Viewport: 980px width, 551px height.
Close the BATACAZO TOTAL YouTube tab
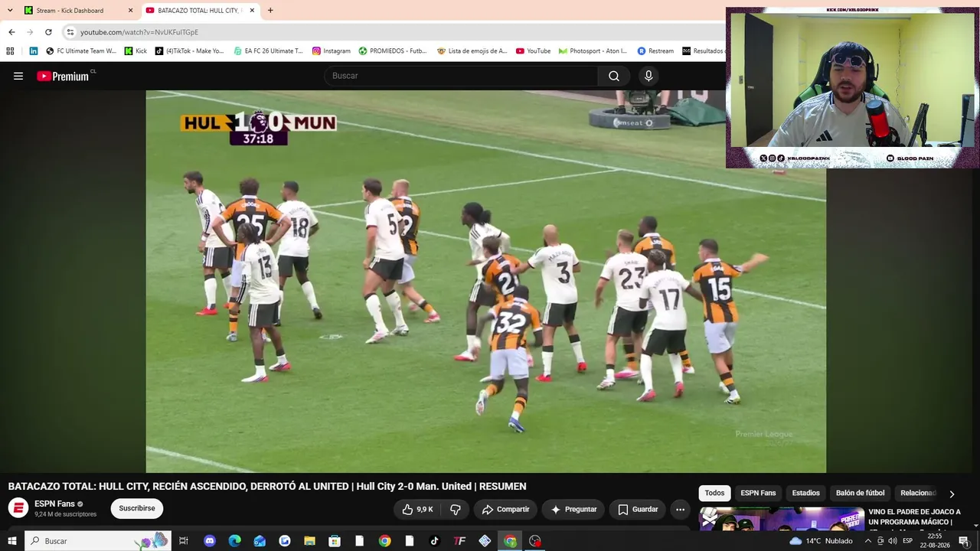pyautogui.click(x=252, y=11)
